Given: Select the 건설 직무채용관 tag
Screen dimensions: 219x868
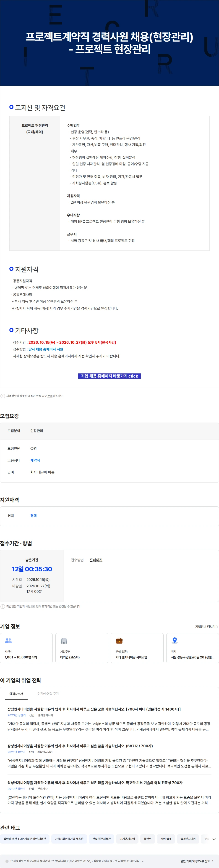Looking at the screenshot, I should coord(101,839).
